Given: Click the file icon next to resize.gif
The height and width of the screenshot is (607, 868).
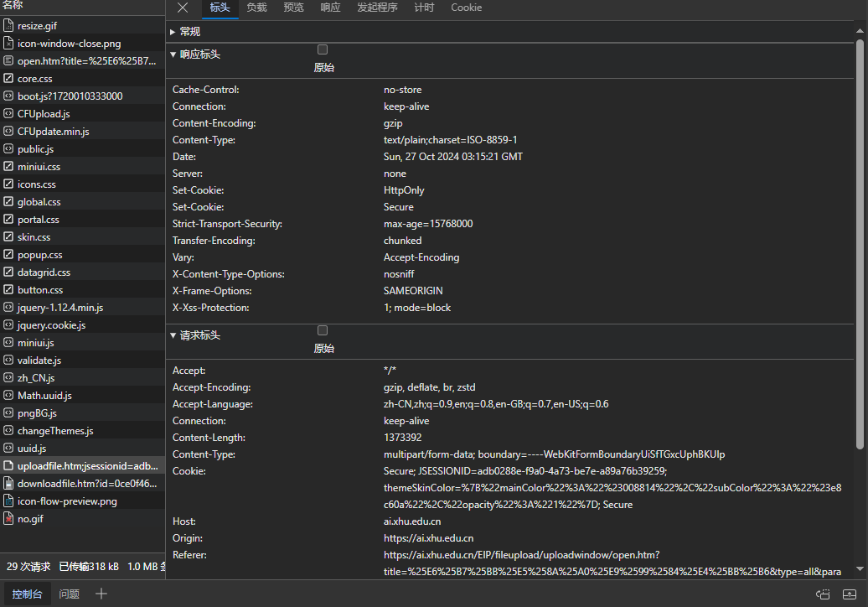Looking at the screenshot, I should tap(8, 25).
